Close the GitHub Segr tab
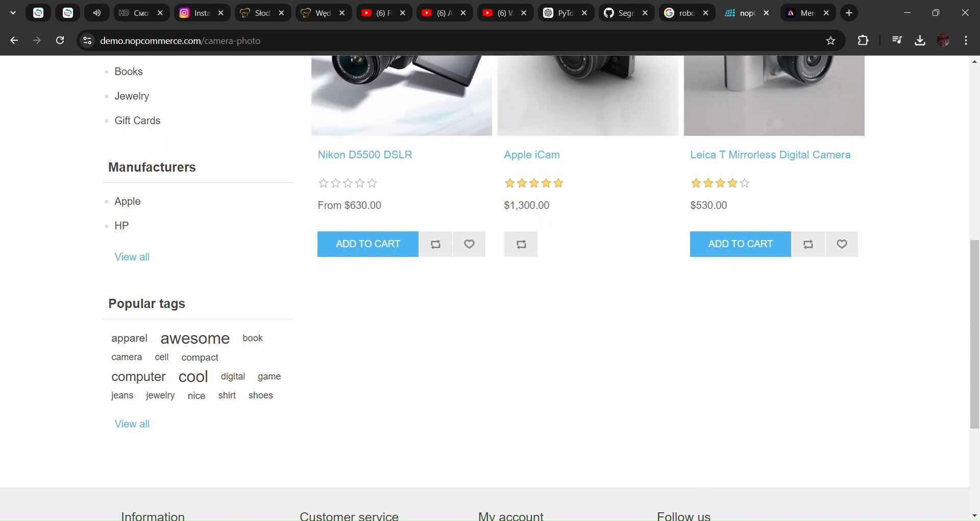 [x=645, y=13]
